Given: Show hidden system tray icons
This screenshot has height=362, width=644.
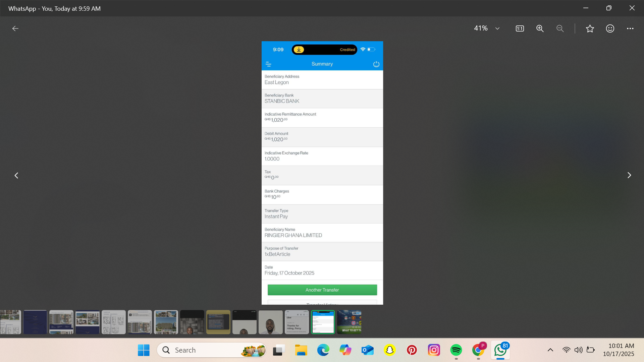Looking at the screenshot, I should [x=550, y=350].
